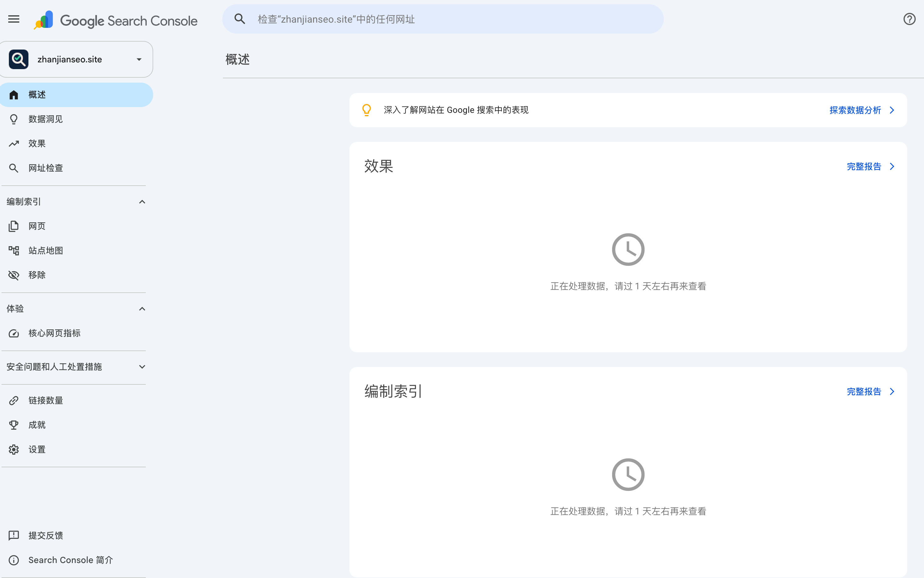Click the arrow after 完整报告 in 编制索引 card
The width and height of the screenshot is (924, 578).
892,391
